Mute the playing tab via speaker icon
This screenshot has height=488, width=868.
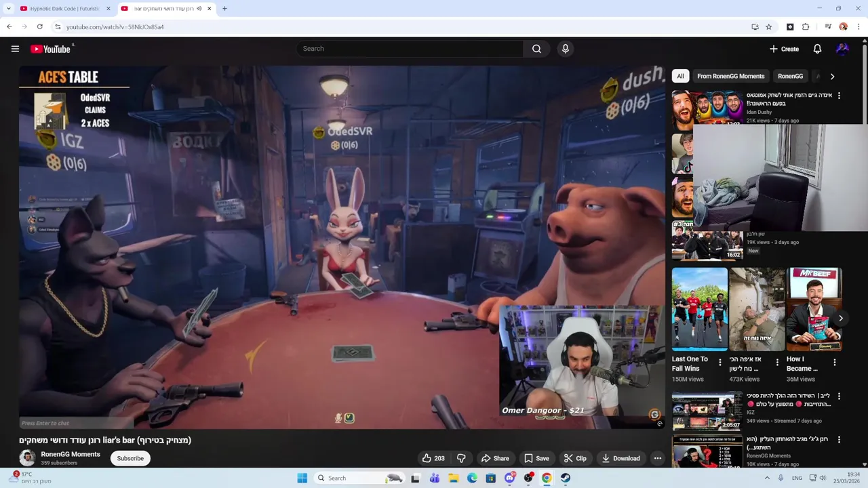point(199,9)
